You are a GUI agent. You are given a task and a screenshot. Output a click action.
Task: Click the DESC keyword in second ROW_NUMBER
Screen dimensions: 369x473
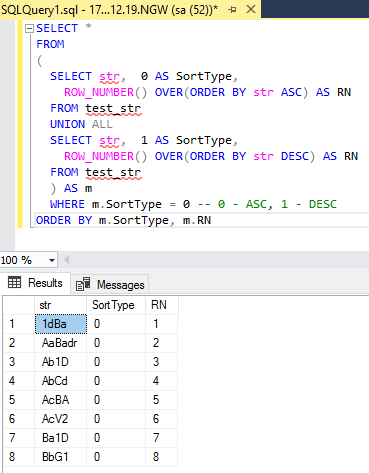coord(295,156)
